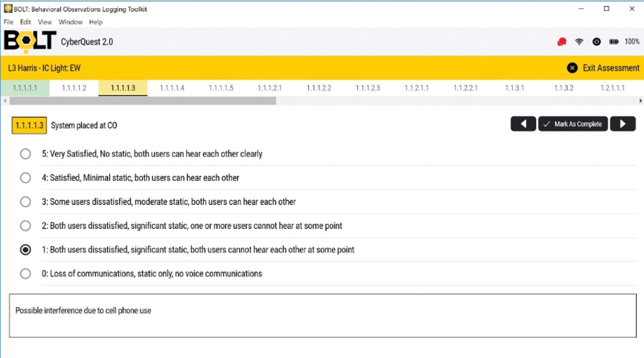Click the circular sync icon
Viewport: 644px width, 358px height.
(596, 42)
